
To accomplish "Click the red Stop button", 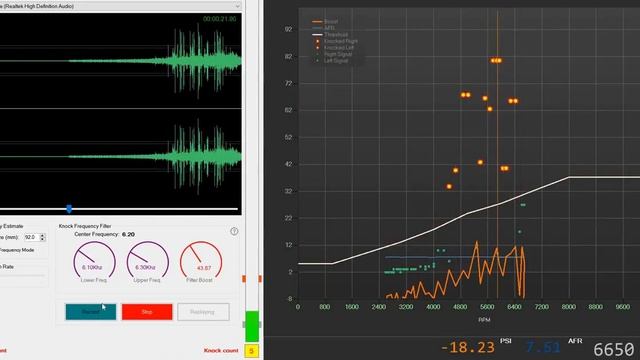I will 147,312.
